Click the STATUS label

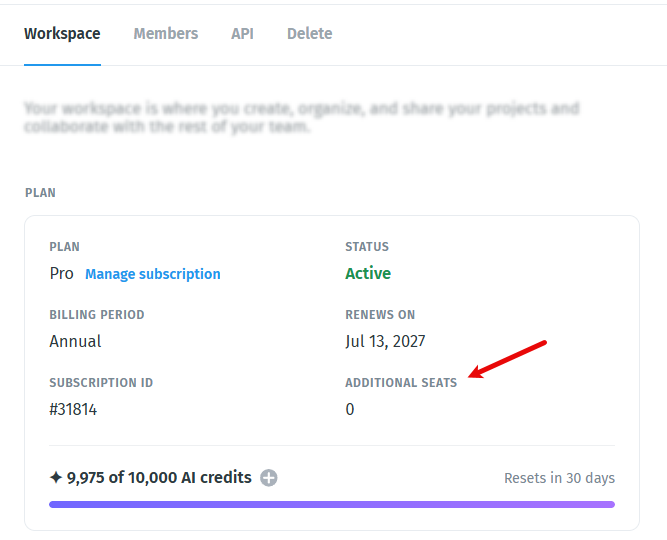367,247
